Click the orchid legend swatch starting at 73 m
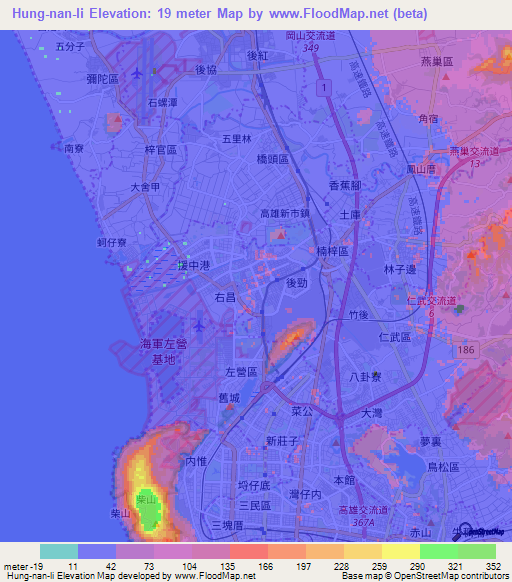This screenshot has width=512, height=582. pos(173,552)
